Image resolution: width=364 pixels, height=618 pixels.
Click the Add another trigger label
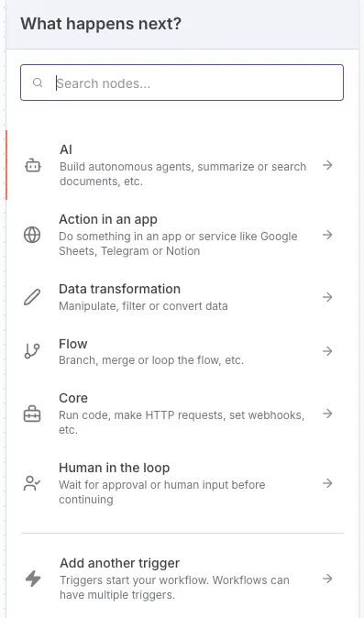pyautogui.click(x=120, y=563)
